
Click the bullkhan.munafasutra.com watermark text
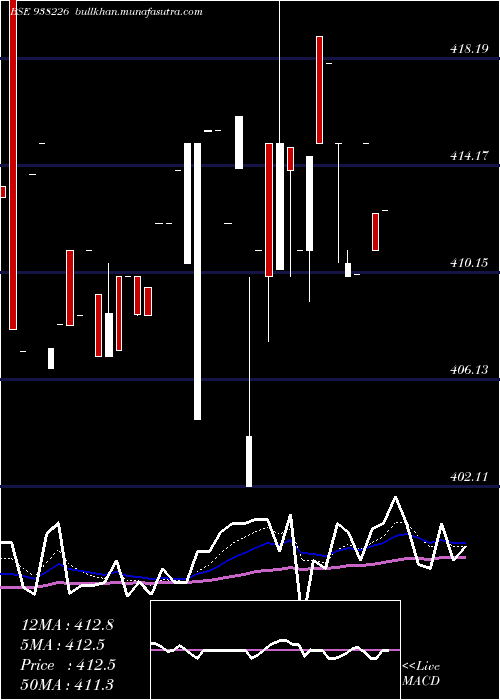[139, 12]
